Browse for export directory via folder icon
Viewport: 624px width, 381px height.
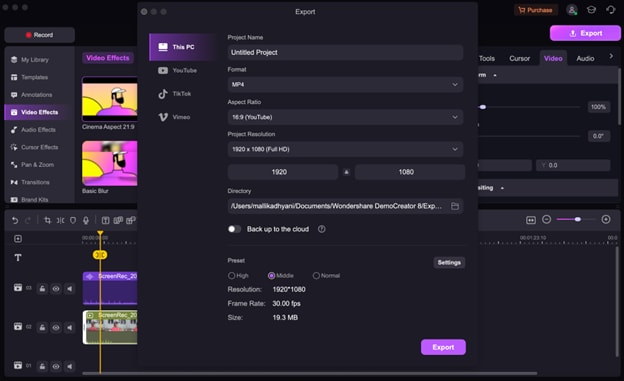click(455, 206)
